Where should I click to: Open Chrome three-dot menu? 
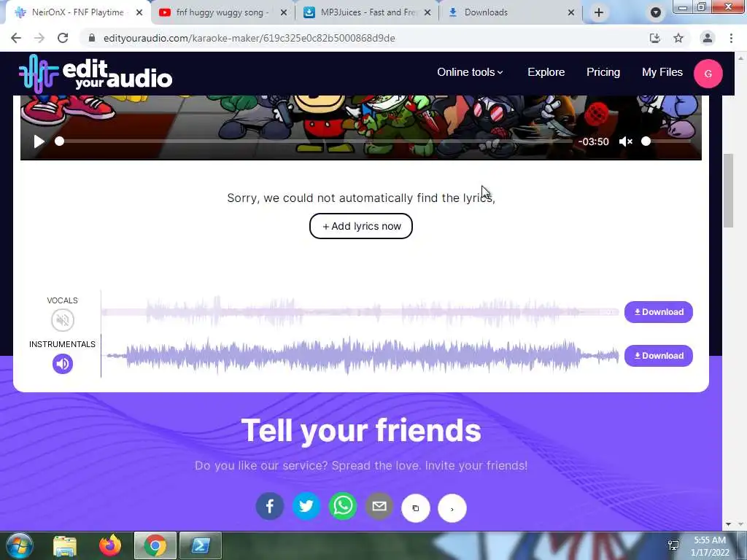[731, 38]
